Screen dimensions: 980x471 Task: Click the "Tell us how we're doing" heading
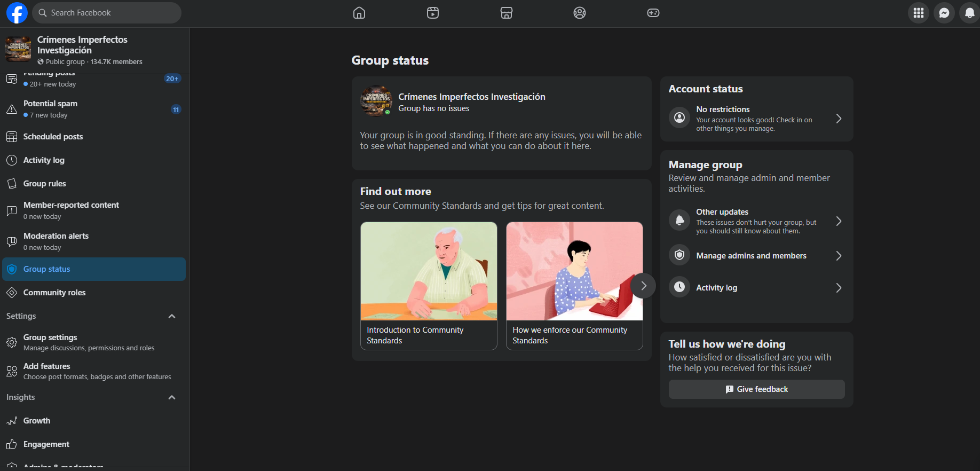pyautogui.click(x=727, y=344)
